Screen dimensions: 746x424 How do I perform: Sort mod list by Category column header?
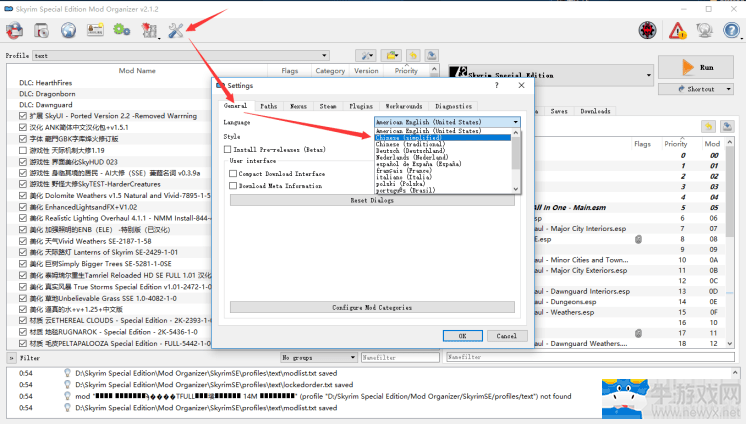(x=330, y=70)
